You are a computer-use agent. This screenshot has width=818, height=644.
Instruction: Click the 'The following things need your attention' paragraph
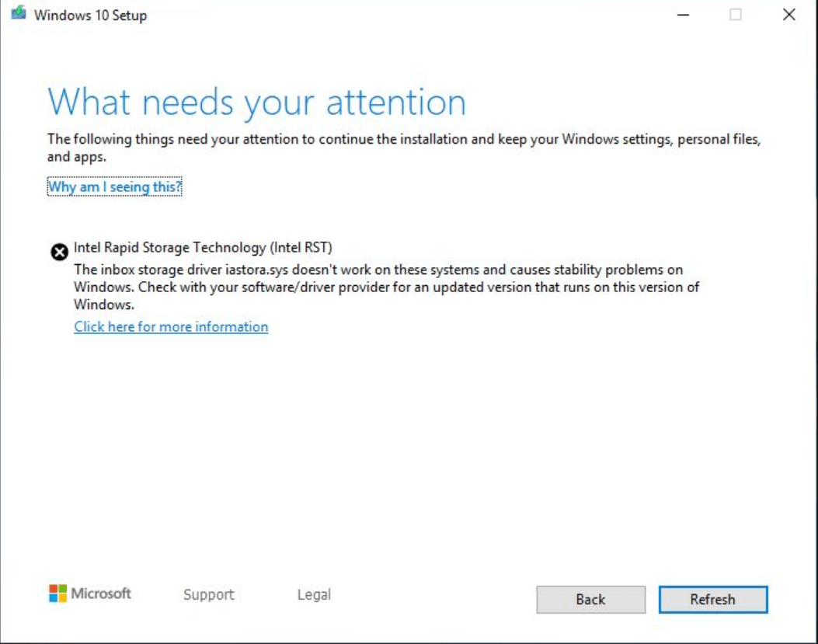click(x=404, y=148)
